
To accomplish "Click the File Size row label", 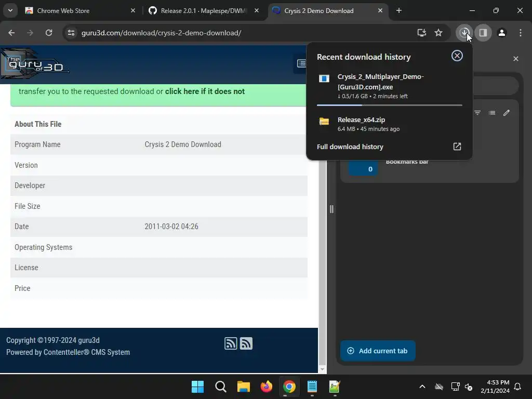I will coord(27,206).
